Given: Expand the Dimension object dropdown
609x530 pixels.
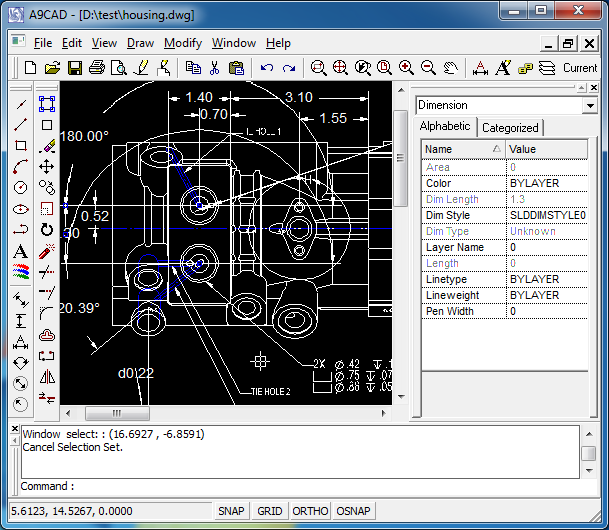Looking at the screenshot, I should click(x=590, y=106).
